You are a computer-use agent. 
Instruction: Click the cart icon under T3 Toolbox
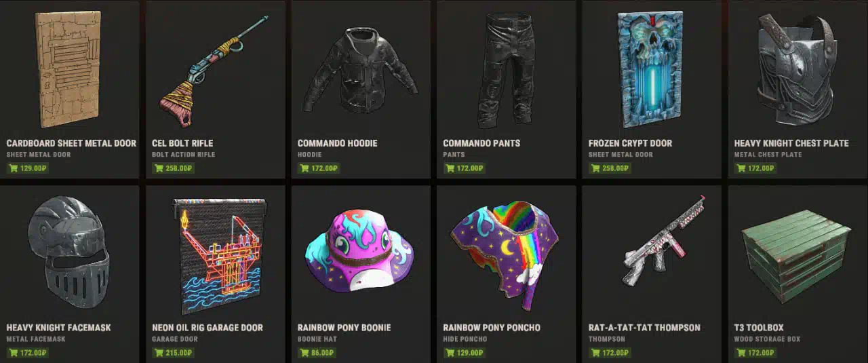coord(741,353)
